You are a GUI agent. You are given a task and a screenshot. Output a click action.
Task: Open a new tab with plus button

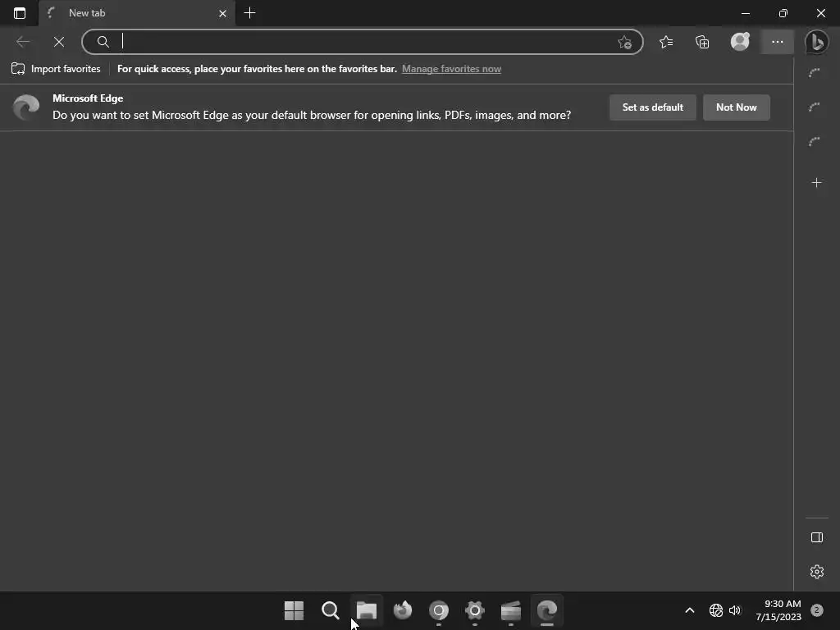[249, 13]
